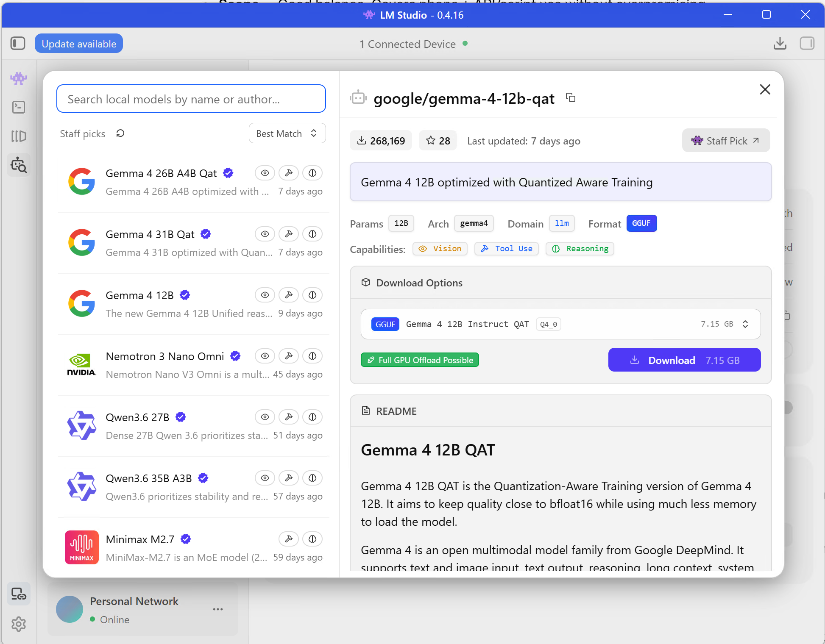Click the Reasoning capability tag
The width and height of the screenshot is (825, 644).
coord(580,249)
